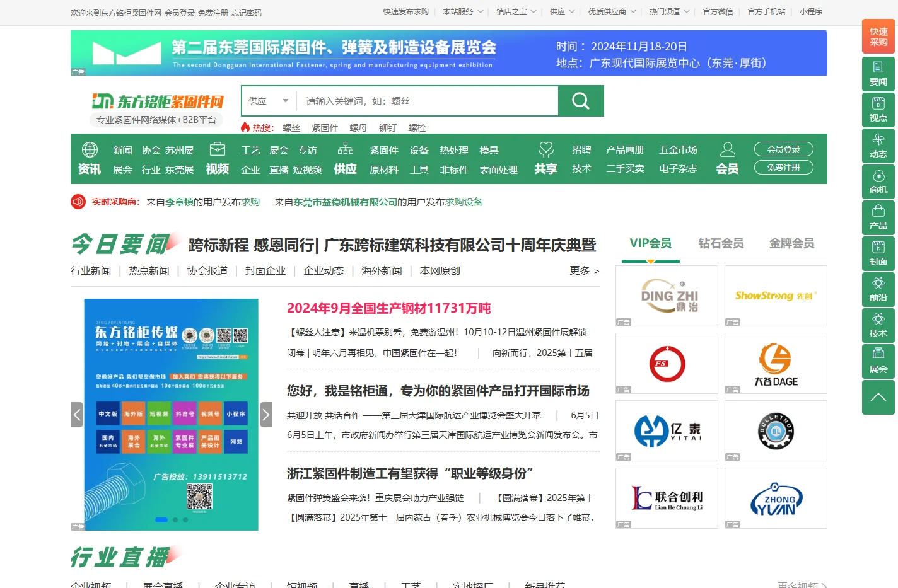
Task: Open the 亿泰 YITAI member logo
Action: click(x=667, y=430)
